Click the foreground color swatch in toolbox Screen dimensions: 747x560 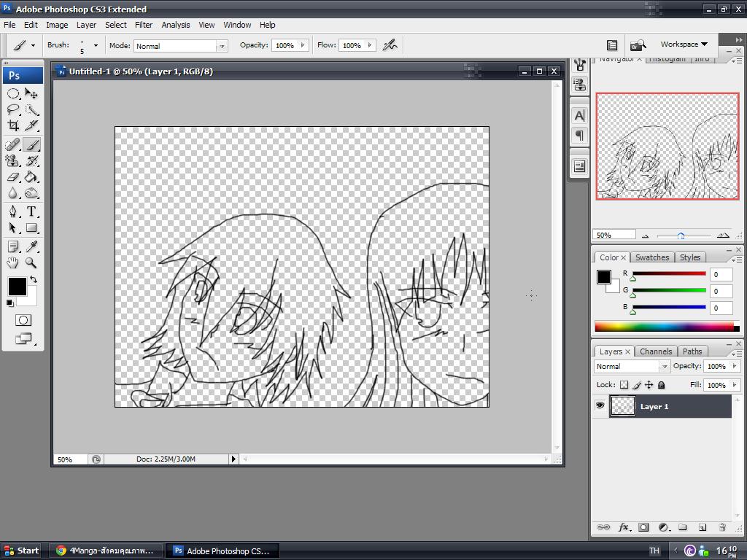[17, 286]
